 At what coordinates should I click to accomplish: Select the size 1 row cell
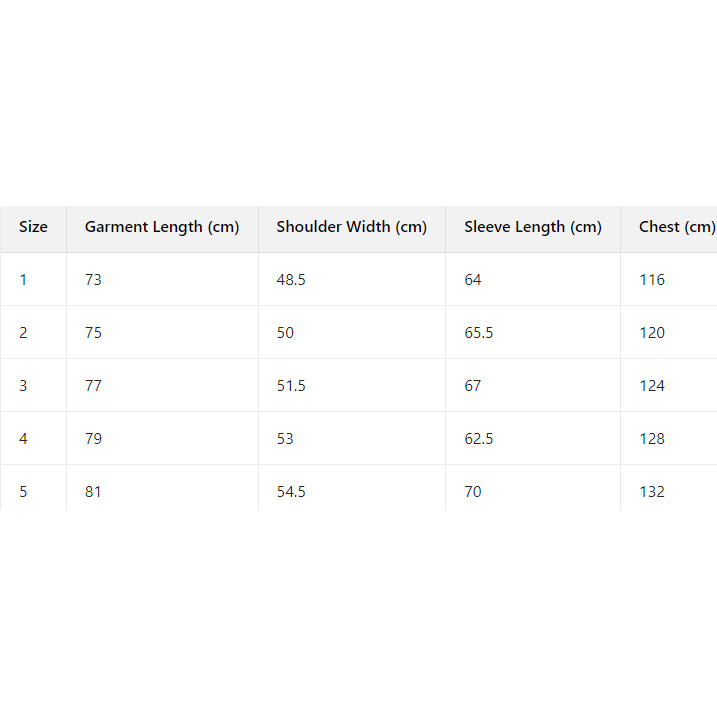click(24, 280)
